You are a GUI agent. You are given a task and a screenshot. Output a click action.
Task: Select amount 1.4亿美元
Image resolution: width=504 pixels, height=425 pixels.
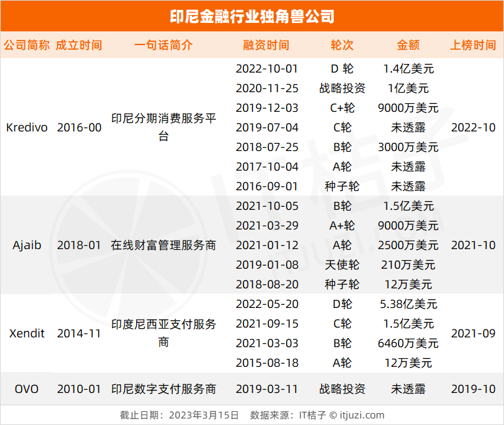408,69
